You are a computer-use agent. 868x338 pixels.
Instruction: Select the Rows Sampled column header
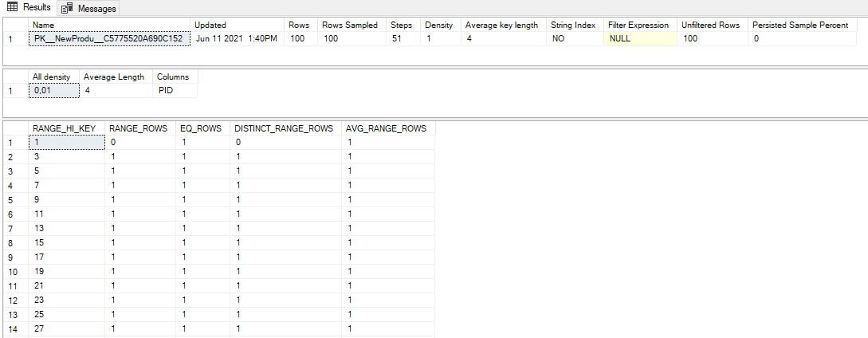click(x=350, y=26)
